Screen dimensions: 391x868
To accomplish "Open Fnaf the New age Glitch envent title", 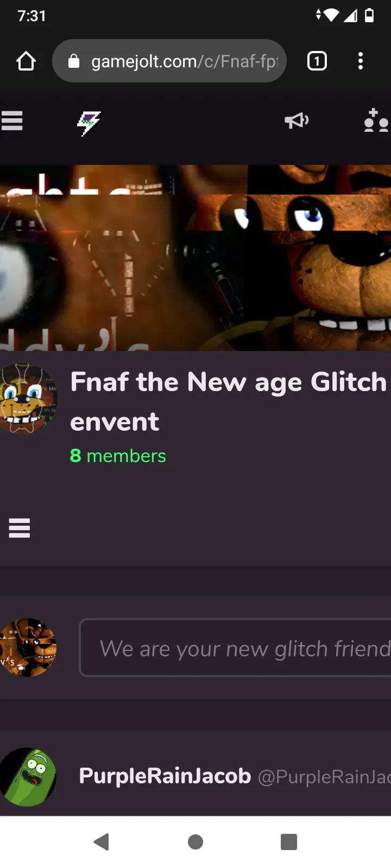I will click(228, 401).
